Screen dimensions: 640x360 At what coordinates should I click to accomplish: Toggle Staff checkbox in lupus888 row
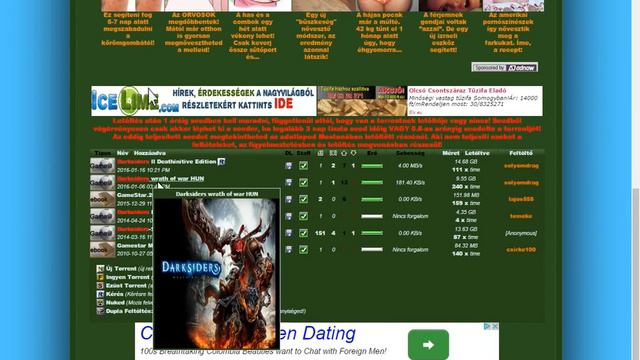click(x=303, y=199)
